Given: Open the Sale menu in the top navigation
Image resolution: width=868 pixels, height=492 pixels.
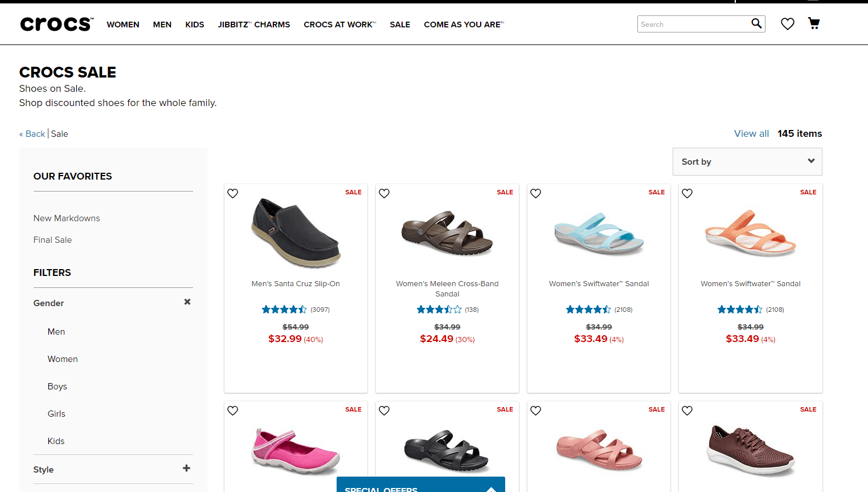Looking at the screenshot, I should (x=400, y=25).
